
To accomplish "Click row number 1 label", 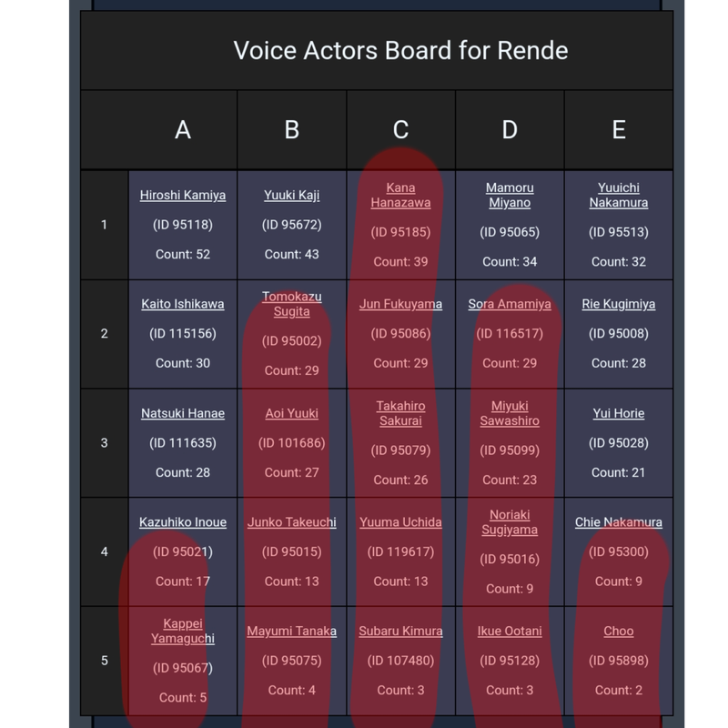I will pos(104,225).
